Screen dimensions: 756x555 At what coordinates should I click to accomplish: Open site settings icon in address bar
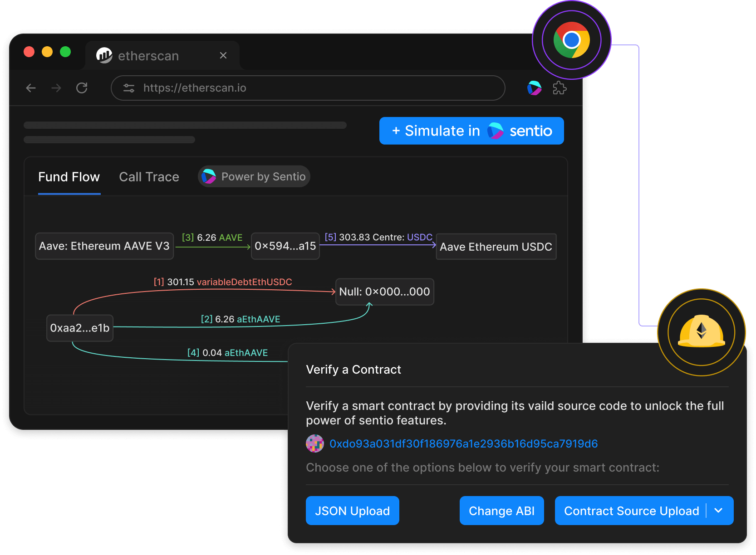[x=129, y=88]
